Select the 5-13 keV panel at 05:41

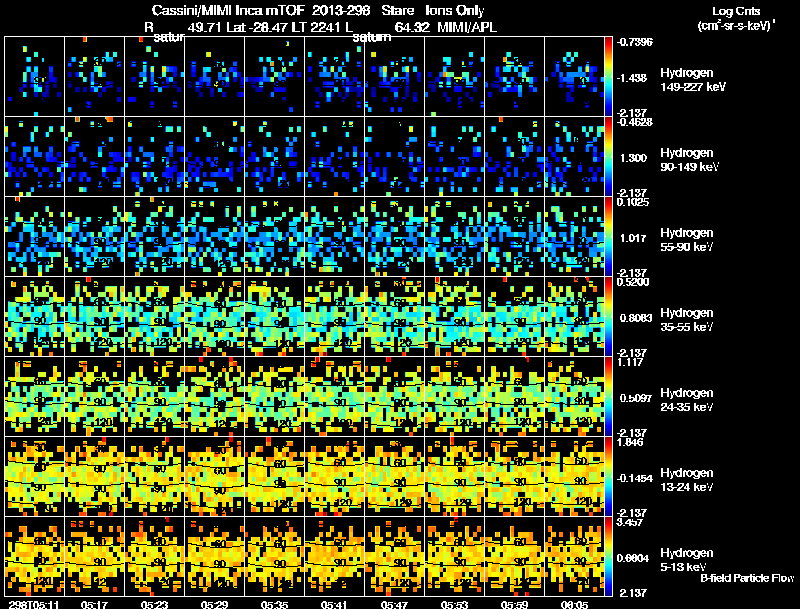[334, 557]
